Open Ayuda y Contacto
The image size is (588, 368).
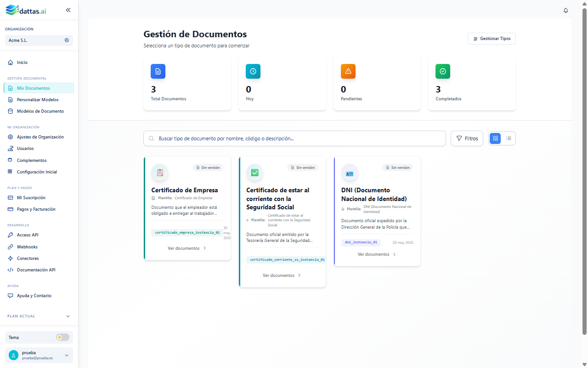click(x=39, y=296)
